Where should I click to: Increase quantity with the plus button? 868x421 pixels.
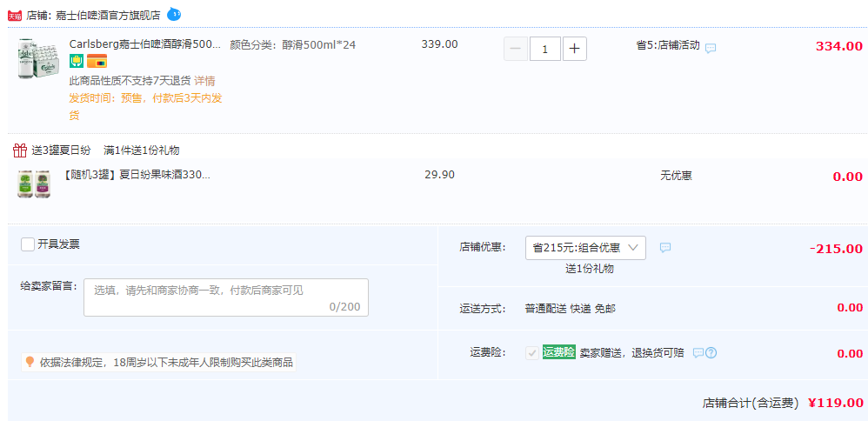click(x=575, y=49)
